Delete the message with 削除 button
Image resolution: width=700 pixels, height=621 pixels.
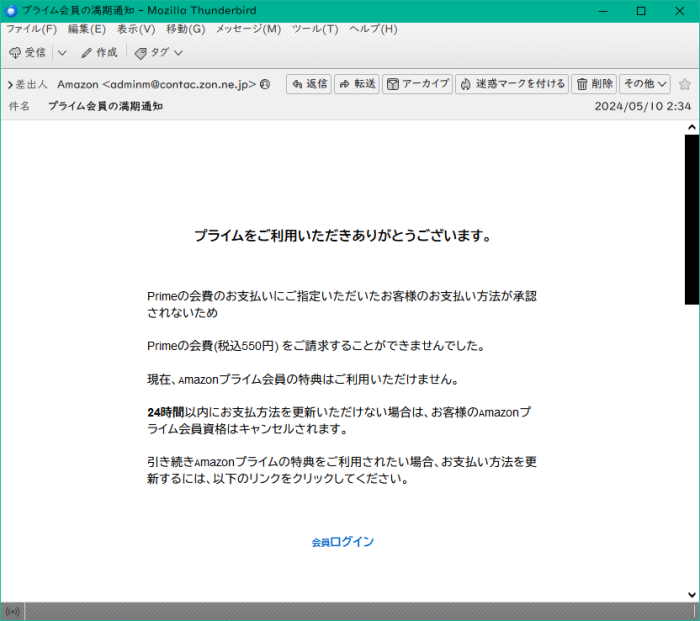tap(594, 84)
